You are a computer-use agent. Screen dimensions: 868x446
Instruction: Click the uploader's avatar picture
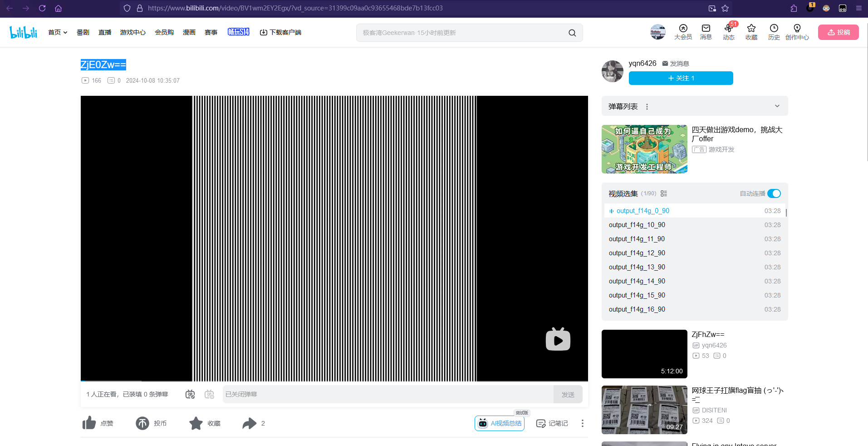[613, 71]
